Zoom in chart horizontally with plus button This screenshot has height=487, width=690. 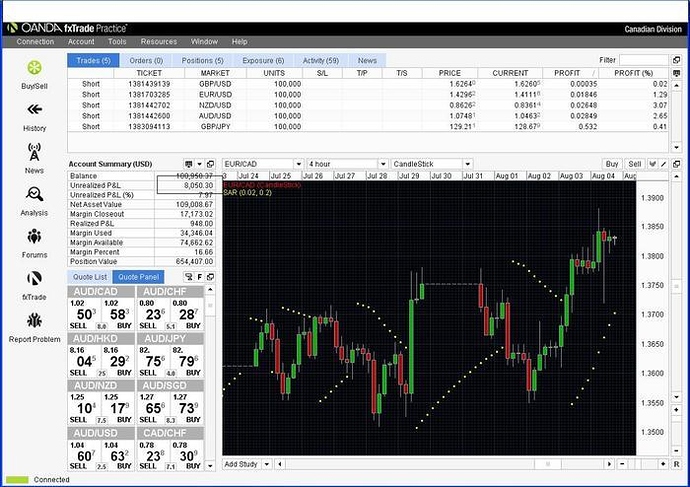663,464
